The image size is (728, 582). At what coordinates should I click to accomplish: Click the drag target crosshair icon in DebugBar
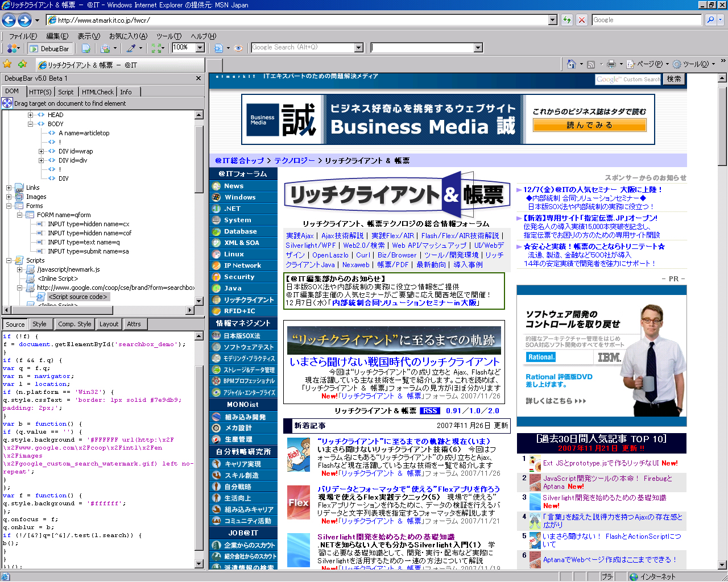7,103
